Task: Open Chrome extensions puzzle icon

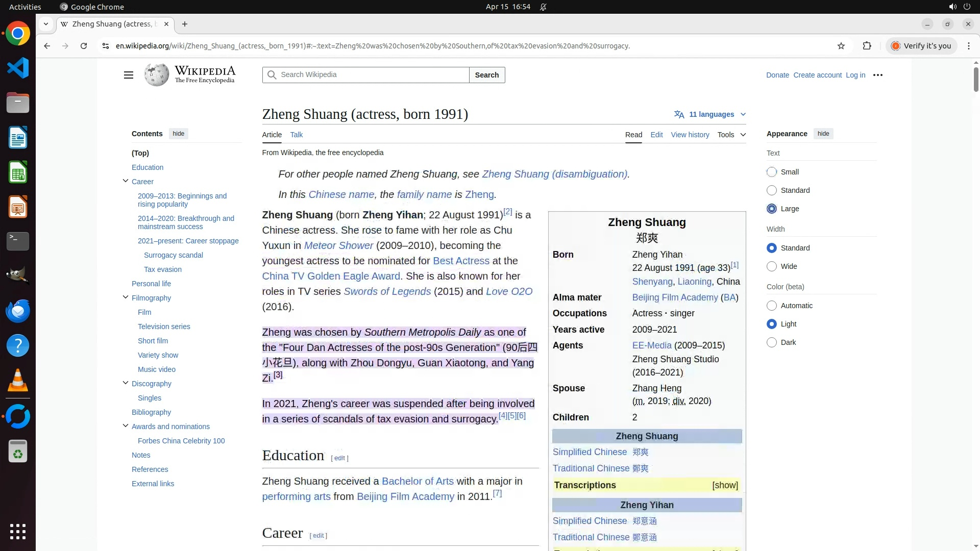Action: (867, 46)
